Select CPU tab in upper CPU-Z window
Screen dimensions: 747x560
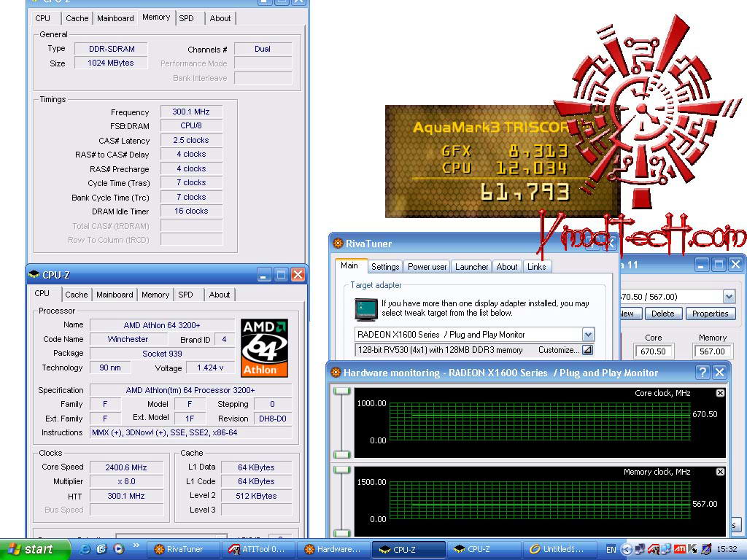point(42,18)
